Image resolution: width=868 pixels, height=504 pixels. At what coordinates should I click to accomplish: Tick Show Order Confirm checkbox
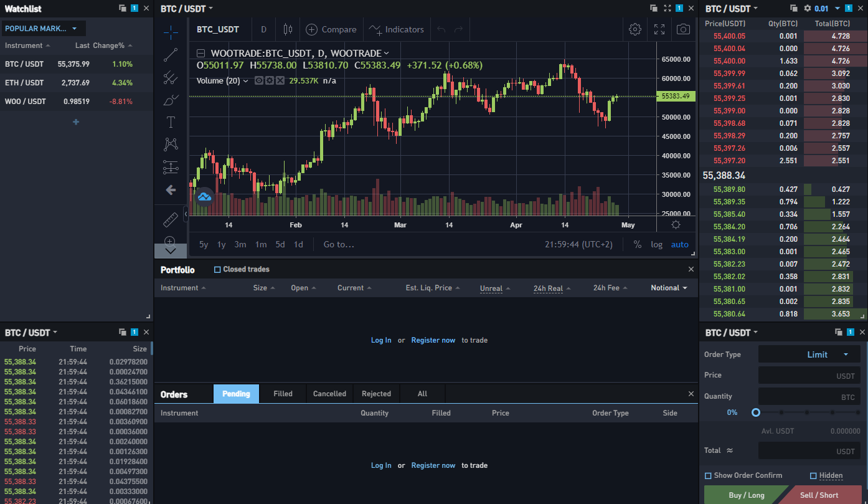(x=708, y=475)
